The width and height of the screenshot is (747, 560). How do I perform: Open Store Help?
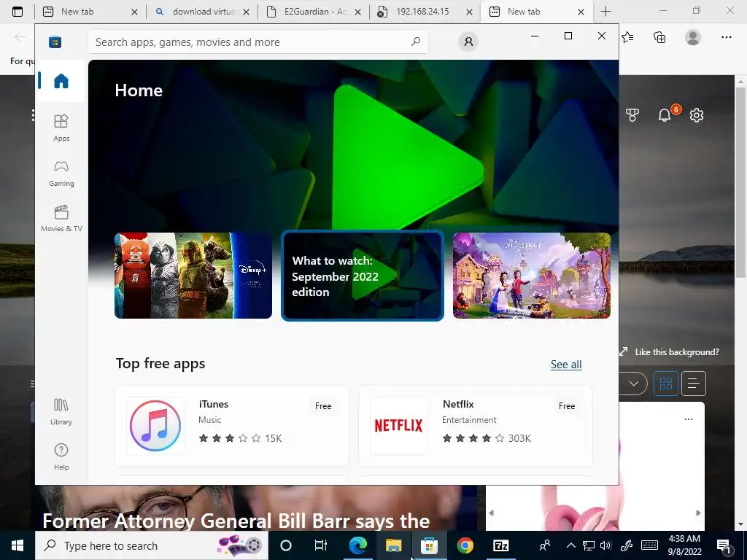61,456
